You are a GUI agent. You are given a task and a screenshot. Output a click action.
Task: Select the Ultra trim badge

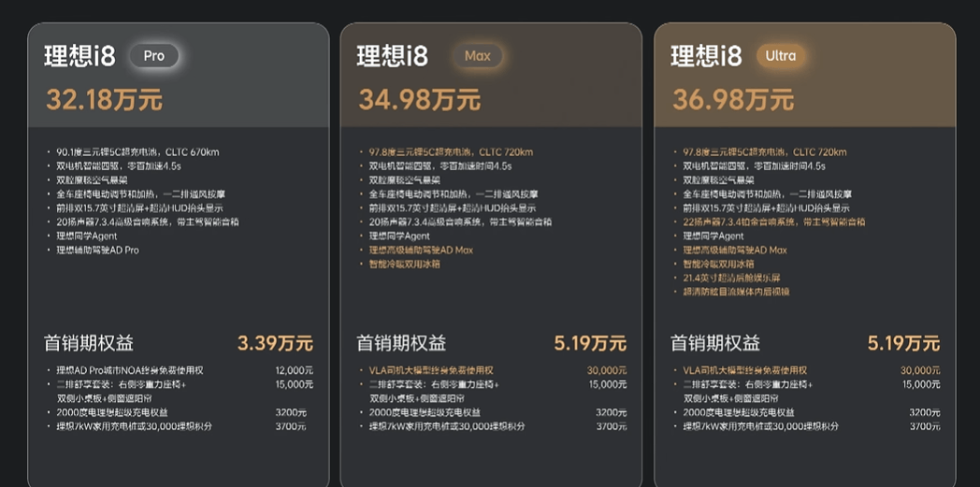pos(781,56)
